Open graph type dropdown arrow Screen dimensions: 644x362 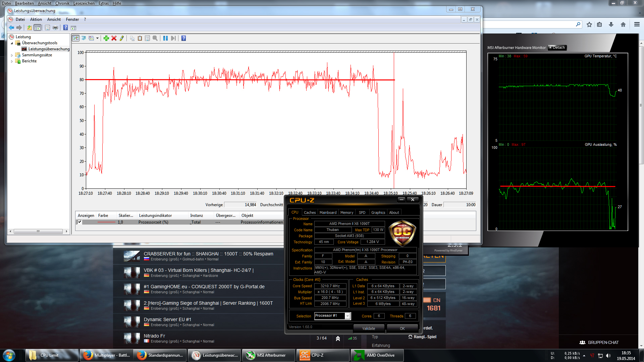pos(97,38)
